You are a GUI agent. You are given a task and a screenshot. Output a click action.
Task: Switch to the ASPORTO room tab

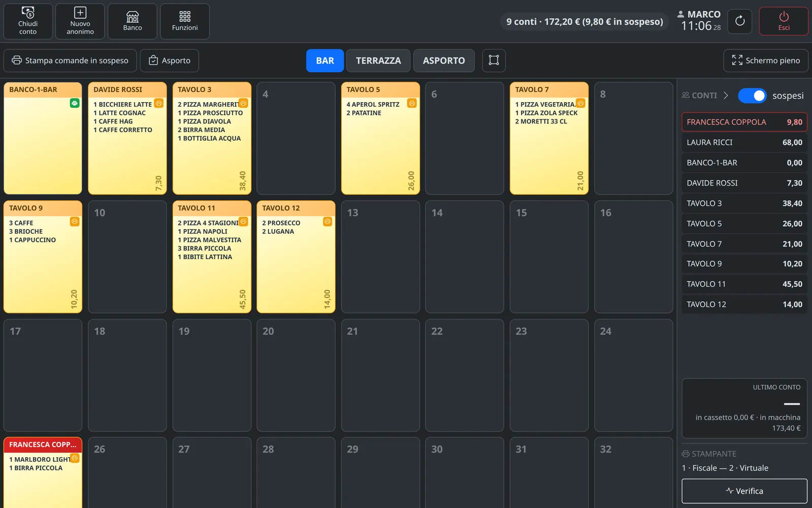444,60
